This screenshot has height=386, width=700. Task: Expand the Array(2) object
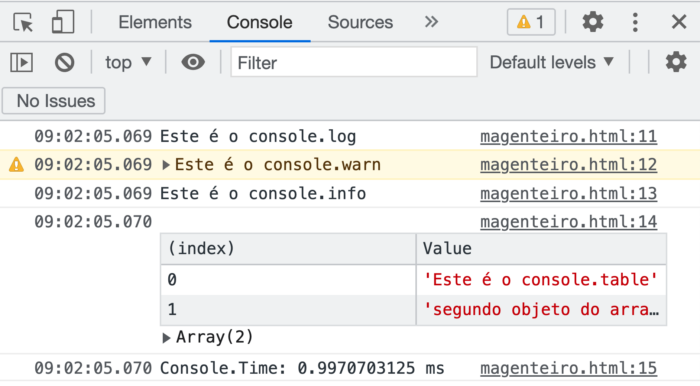(166, 338)
